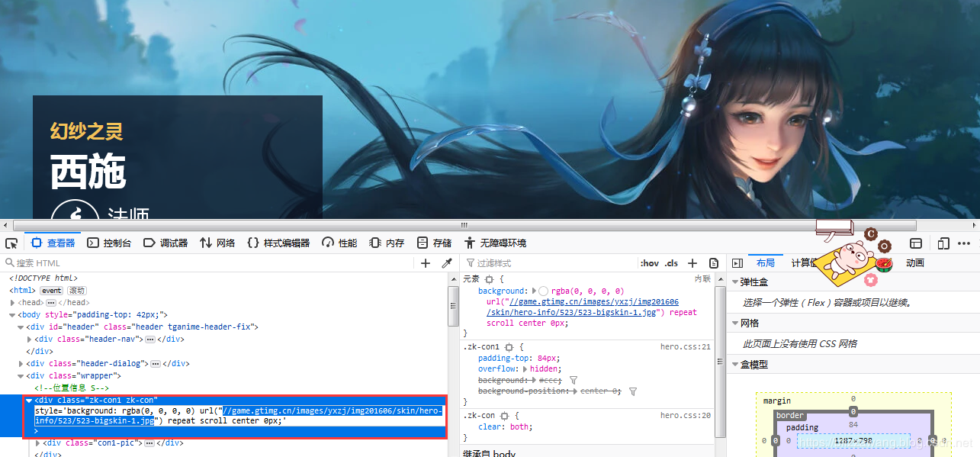This screenshot has width=980, height=457.
Task: Open the rgba color swatch picker
Action: (543, 291)
